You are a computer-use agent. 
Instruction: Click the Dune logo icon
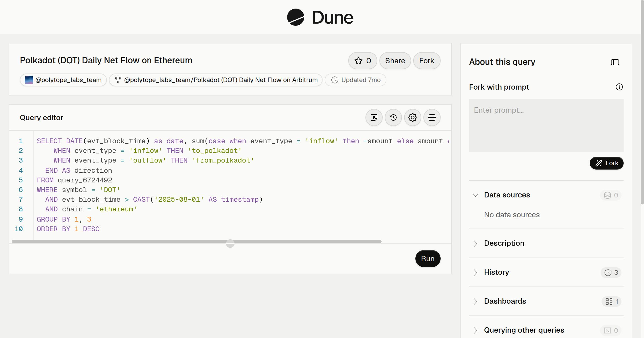tap(295, 17)
